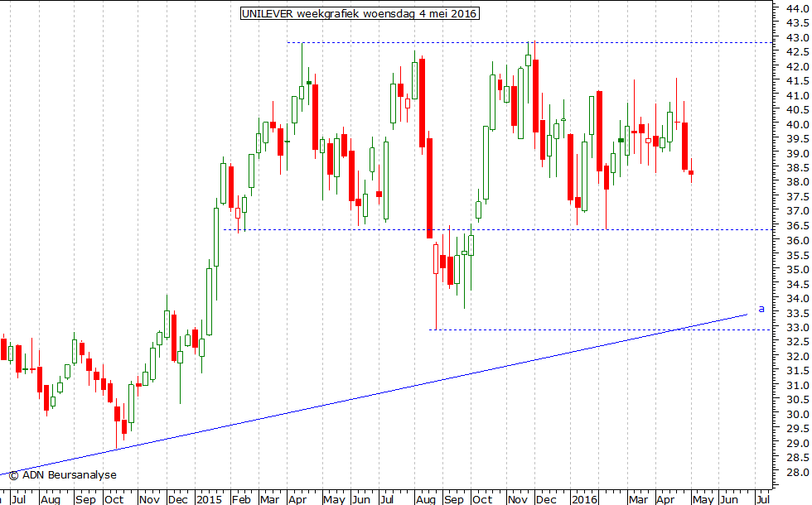
Task: Select the 30.0 price axis label
Action: click(797, 415)
